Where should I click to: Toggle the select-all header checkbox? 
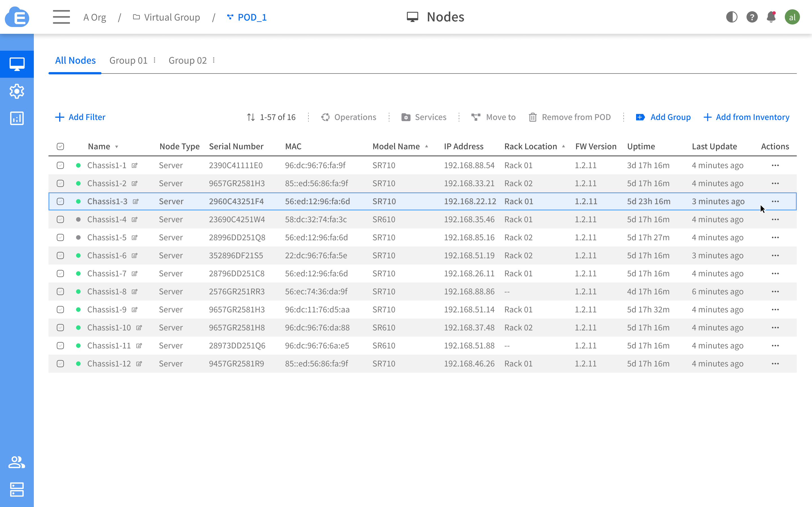click(x=60, y=146)
